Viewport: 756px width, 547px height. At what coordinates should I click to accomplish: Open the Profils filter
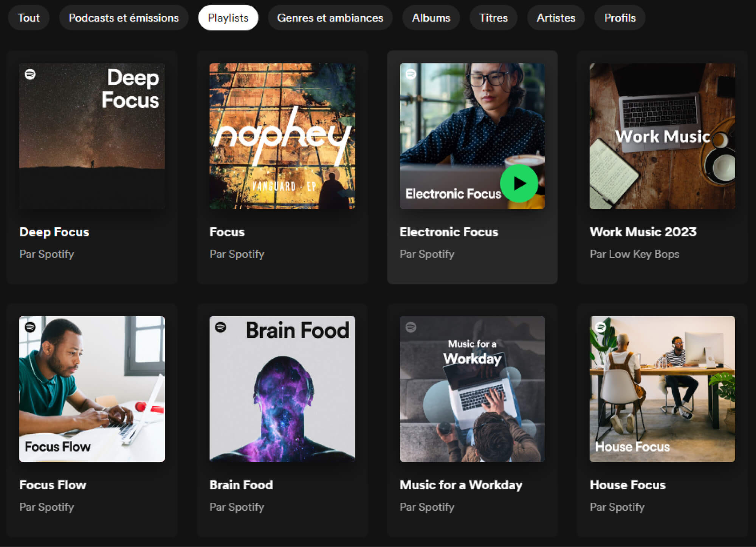(x=619, y=17)
